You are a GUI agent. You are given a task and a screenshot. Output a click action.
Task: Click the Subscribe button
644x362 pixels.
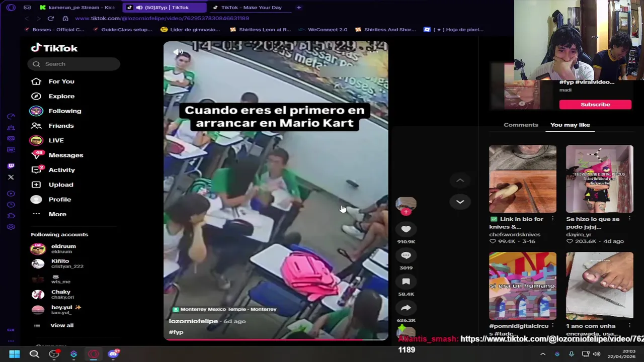click(595, 105)
